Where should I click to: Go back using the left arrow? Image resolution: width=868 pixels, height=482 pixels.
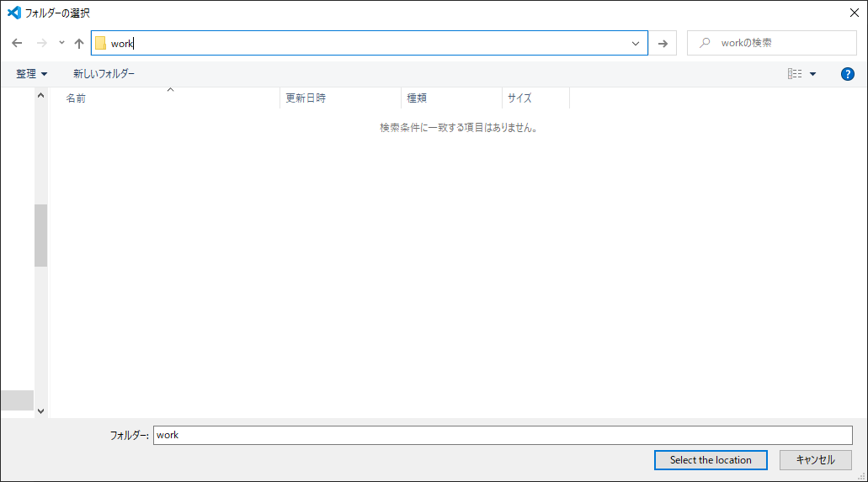(17, 43)
